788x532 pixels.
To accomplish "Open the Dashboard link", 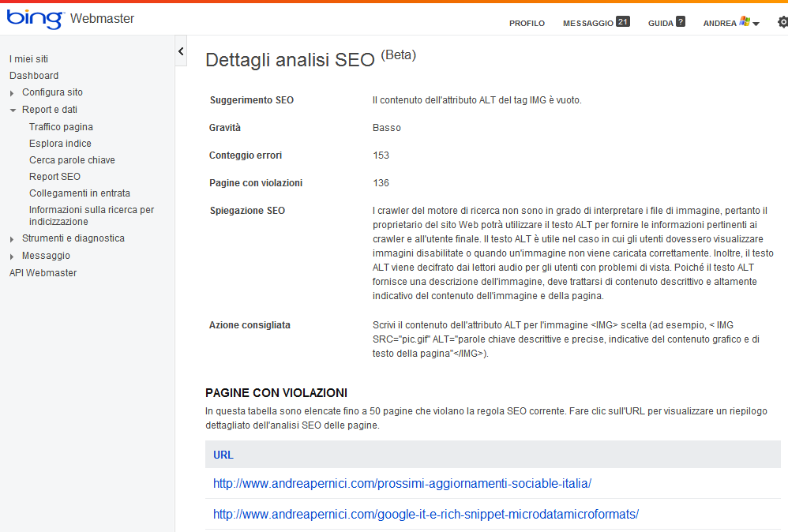I will (34, 76).
